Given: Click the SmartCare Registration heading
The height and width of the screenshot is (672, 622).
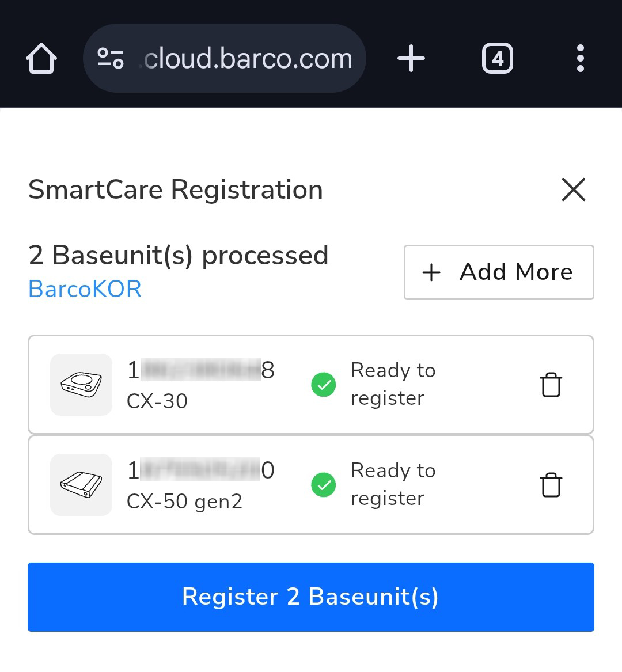Looking at the screenshot, I should tap(176, 189).
